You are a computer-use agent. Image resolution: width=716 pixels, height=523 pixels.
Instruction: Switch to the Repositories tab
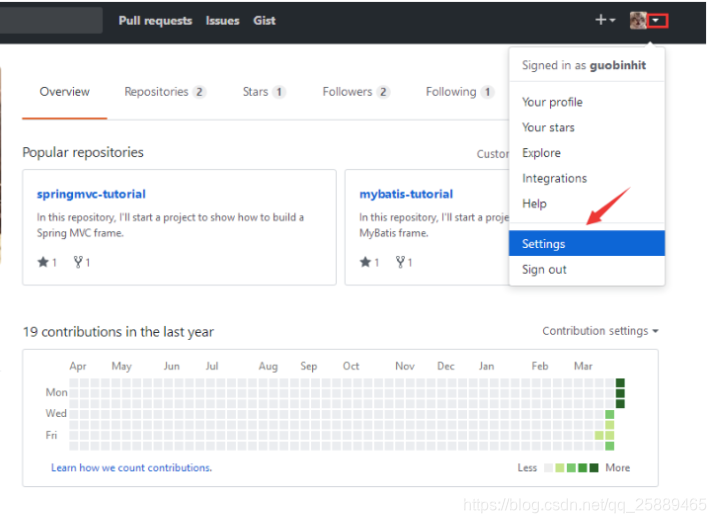165,92
